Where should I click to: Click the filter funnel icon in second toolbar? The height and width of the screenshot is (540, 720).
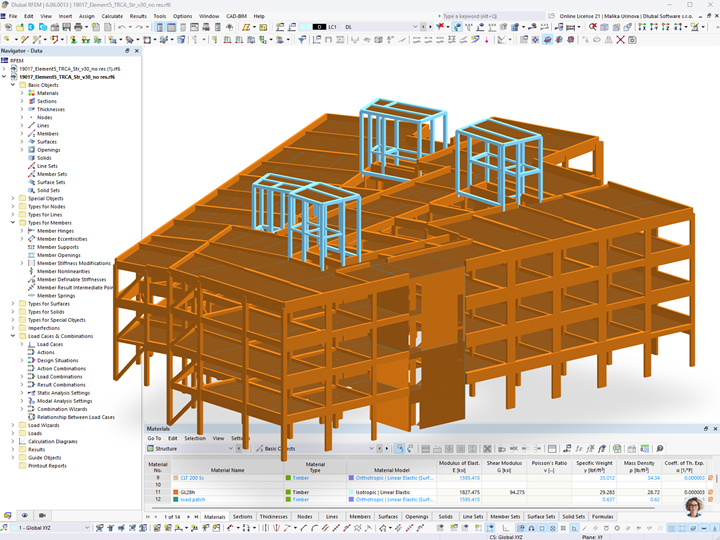click(302, 40)
